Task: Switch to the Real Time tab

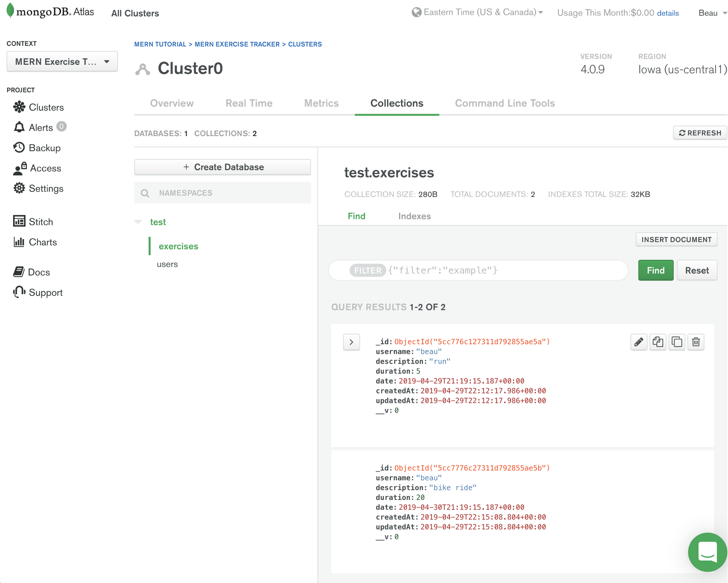Action: click(249, 103)
